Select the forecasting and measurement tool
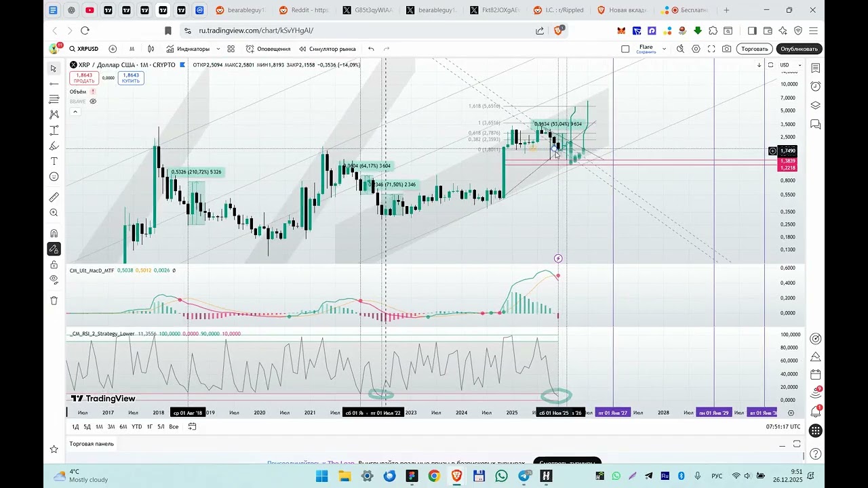 coord(54,130)
